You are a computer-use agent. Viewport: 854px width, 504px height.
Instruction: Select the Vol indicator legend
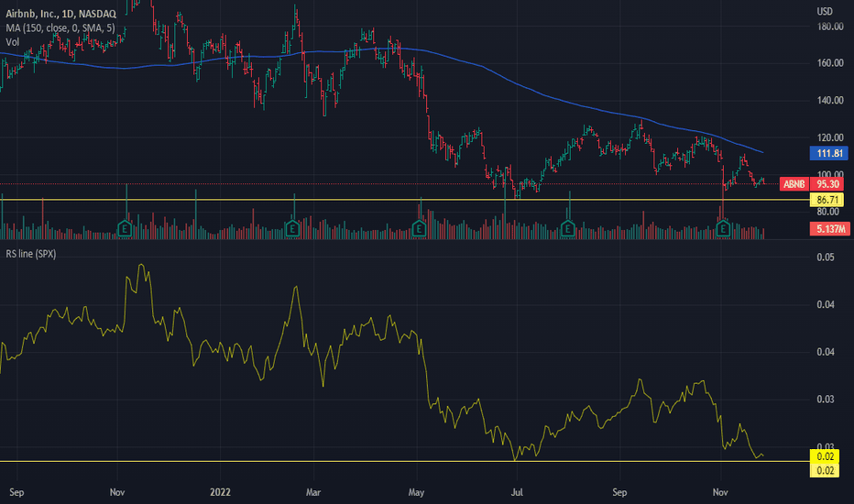click(13, 42)
